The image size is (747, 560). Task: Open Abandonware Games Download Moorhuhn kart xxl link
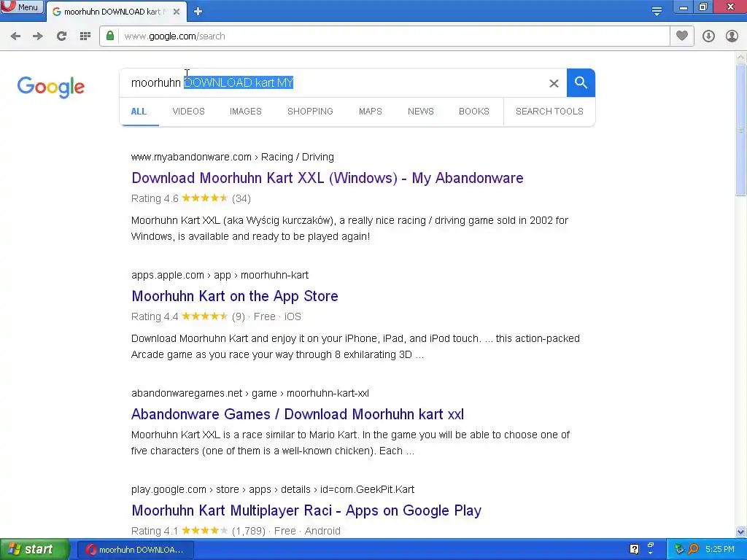click(x=298, y=414)
